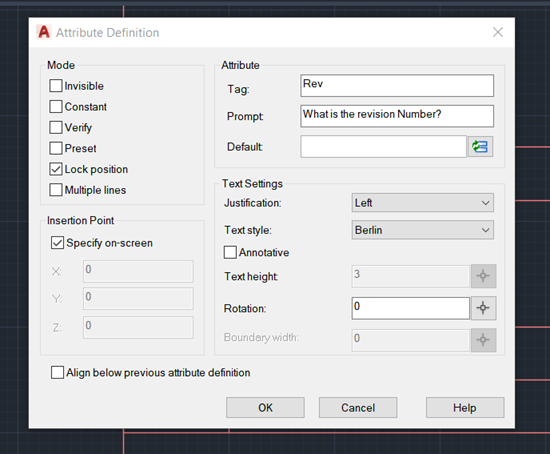The width and height of the screenshot is (550, 454).
Task: Expand the Text style dropdown showing Berlin
Action: [423, 230]
